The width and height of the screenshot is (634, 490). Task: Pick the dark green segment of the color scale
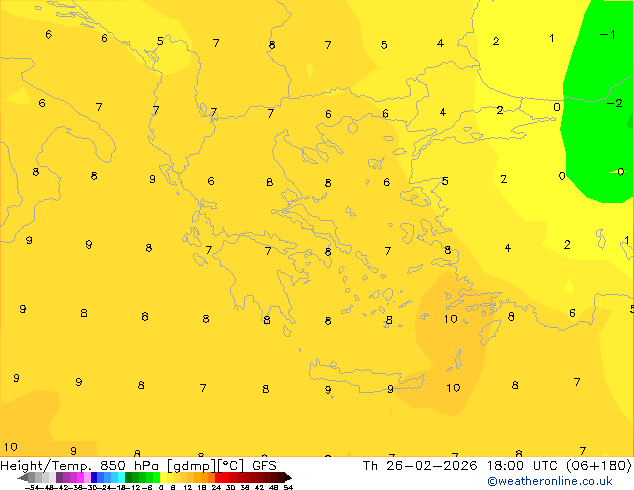[129, 477]
